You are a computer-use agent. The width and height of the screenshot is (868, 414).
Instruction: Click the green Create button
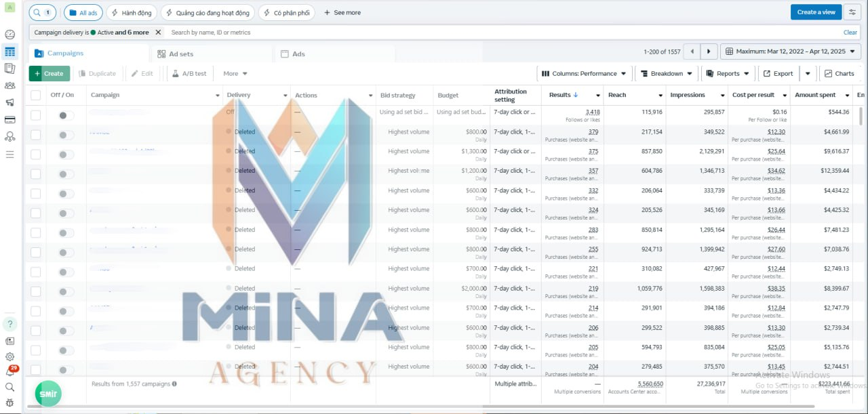point(49,73)
